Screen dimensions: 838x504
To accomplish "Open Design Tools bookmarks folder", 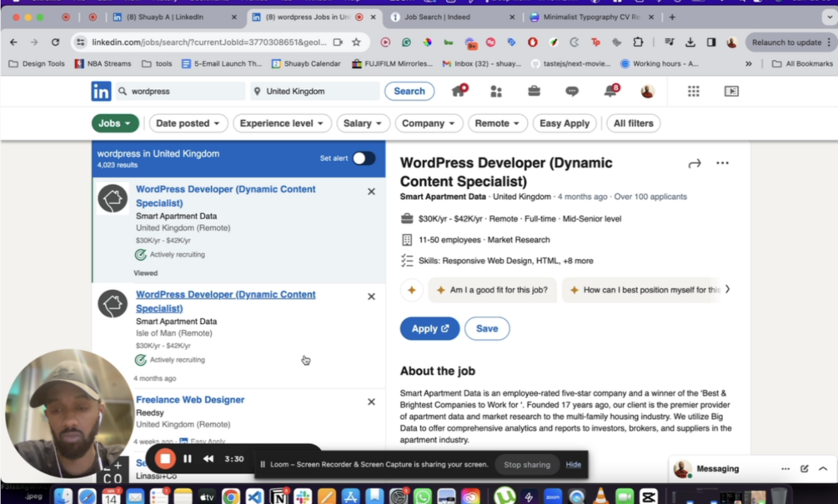I will point(37,63).
